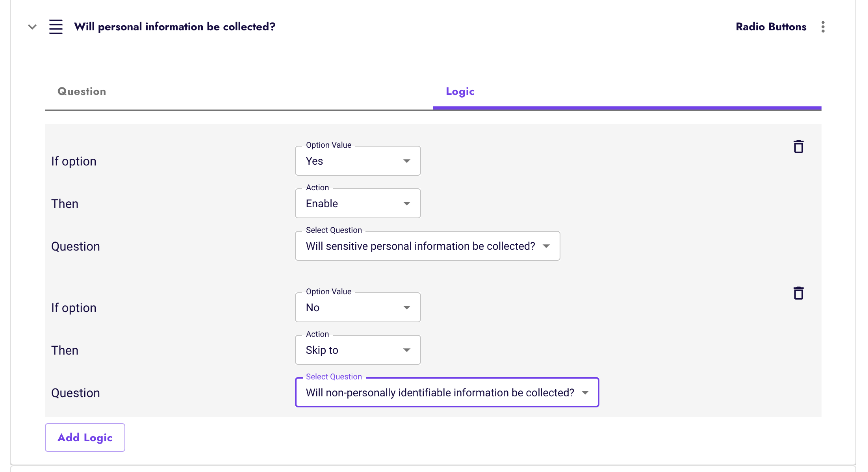Open the three-dot options menu near Radio Buttons
Image resolution: width=868 pixels, height=472 pixels.
point(823,26)
